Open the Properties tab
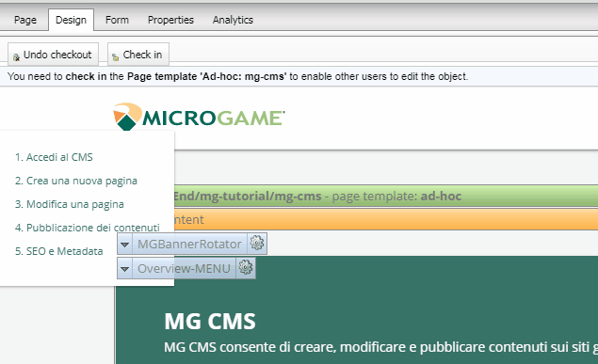Image resolution: width=598 pixels, height=364 pixels. 170,20
